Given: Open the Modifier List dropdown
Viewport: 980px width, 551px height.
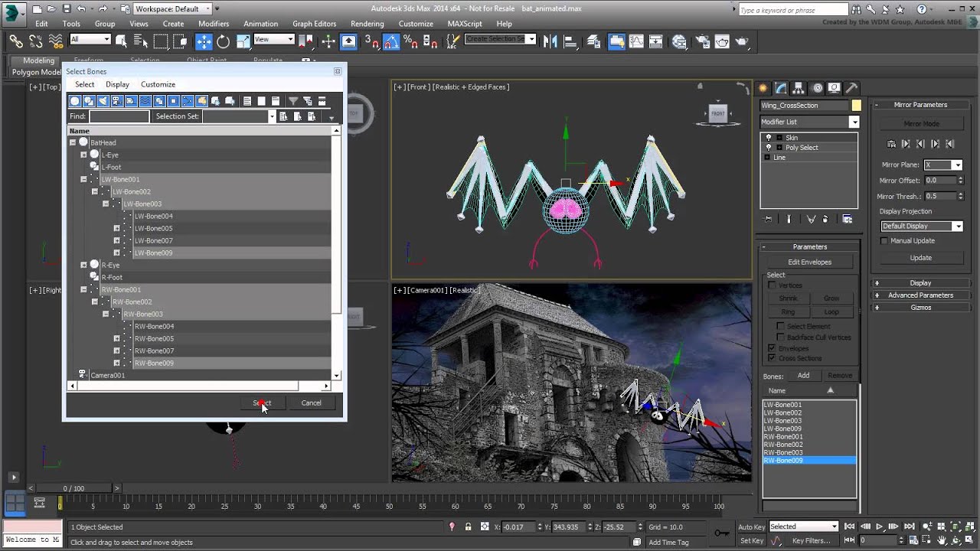Looking at the screenshot, I should coord(854,122).
